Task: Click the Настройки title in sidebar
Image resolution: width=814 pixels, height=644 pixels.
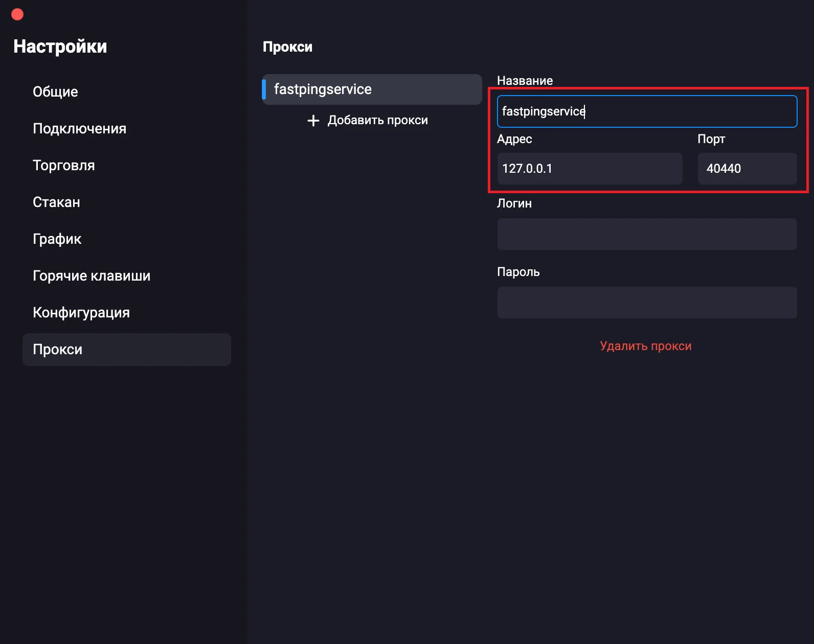Action: tap(60, 47)
